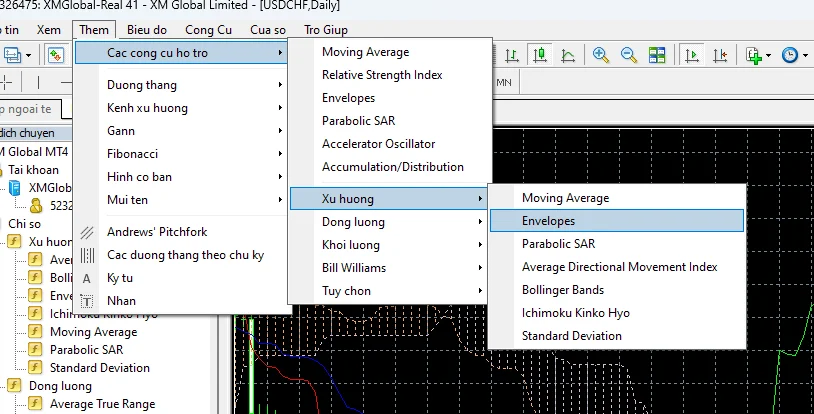Screen dimensions: 814x414
Task: Expand dropdown arrow next to clock icon
Action: (x=805, y=55)
